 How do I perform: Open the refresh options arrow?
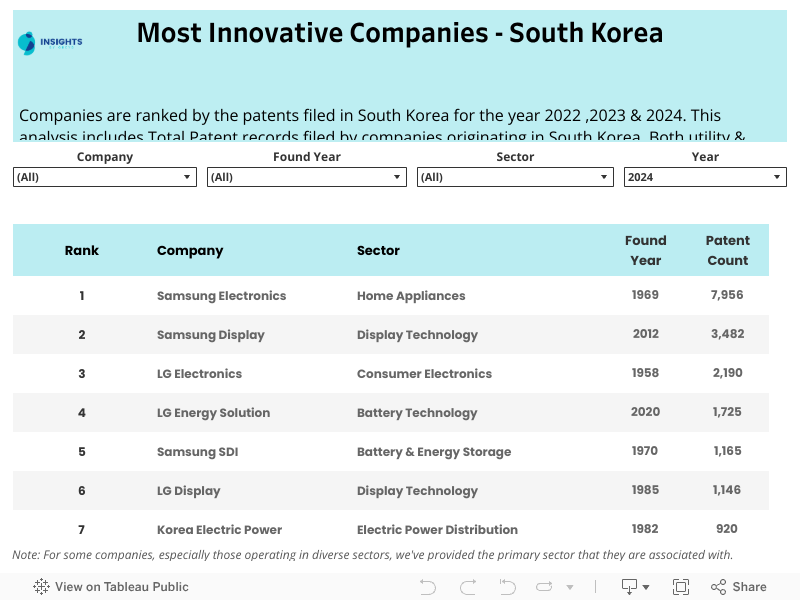(x=570, y=587)
